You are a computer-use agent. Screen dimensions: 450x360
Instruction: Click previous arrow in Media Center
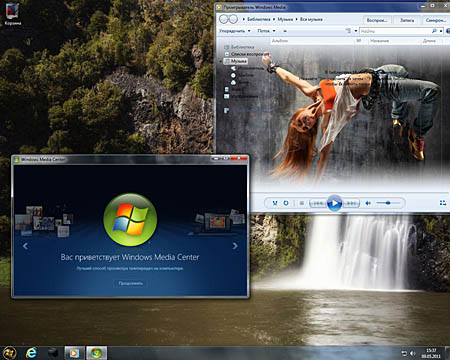[x=25, y=246]
